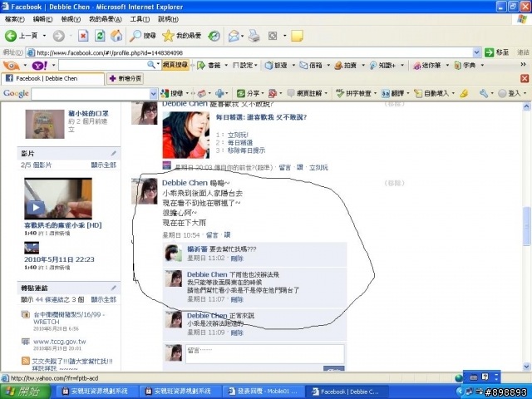Open the 說明 menu

point(168,19)
